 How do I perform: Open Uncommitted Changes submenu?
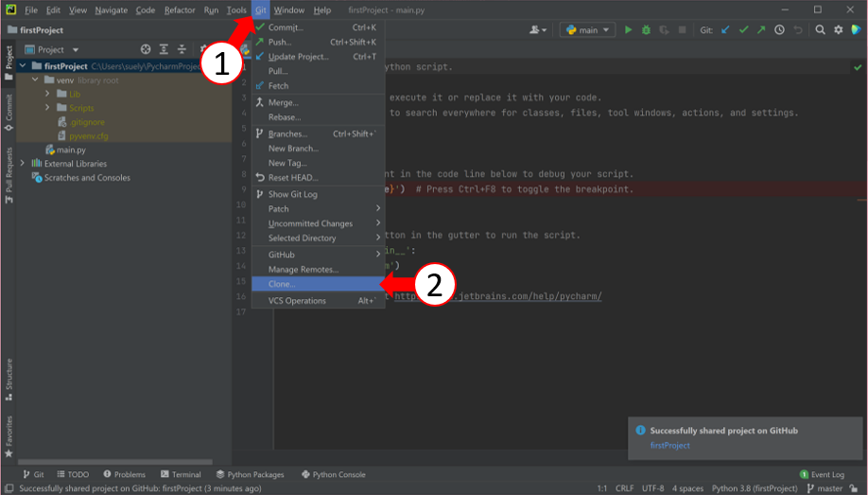coord(319,223)
